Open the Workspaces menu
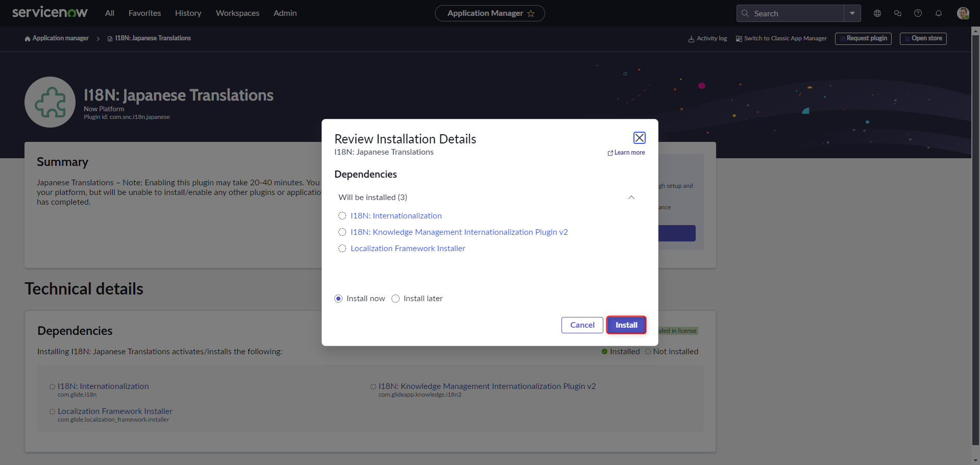This screenshot has width=980, height=465. tap(237, 13)
